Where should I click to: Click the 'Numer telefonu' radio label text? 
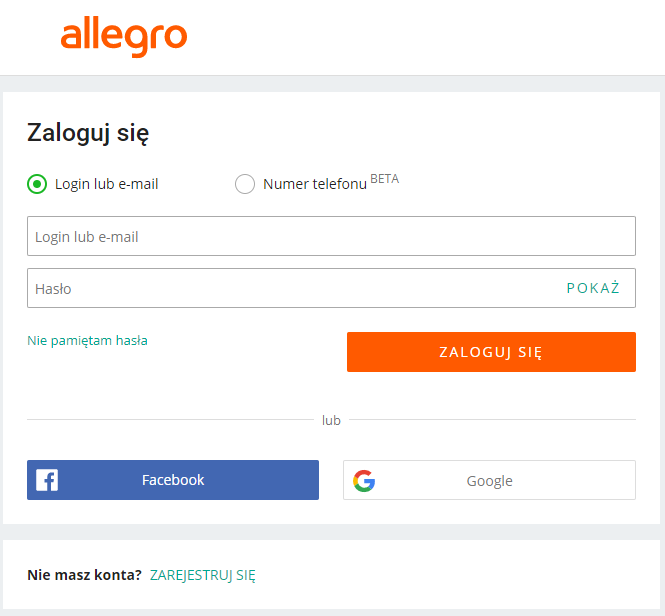tap(314, 184)
